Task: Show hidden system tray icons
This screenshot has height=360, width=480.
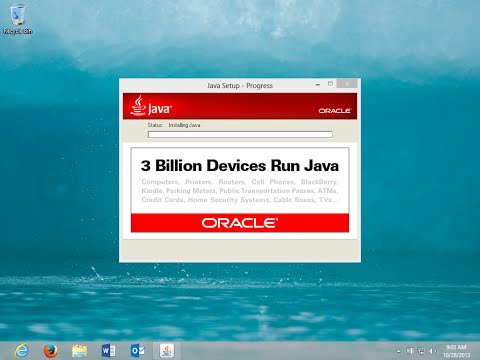Action: click(399, 351)
